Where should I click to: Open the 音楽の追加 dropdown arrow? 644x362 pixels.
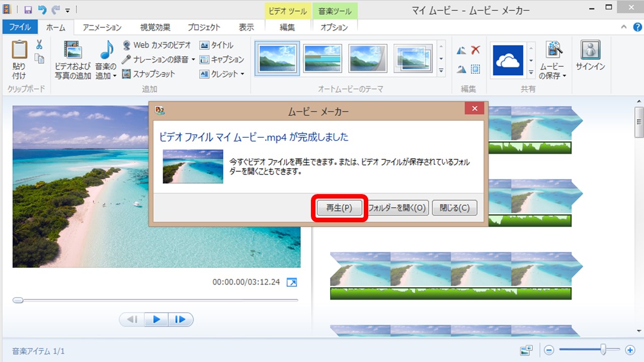pyautogui.click(x=114, y=76)
